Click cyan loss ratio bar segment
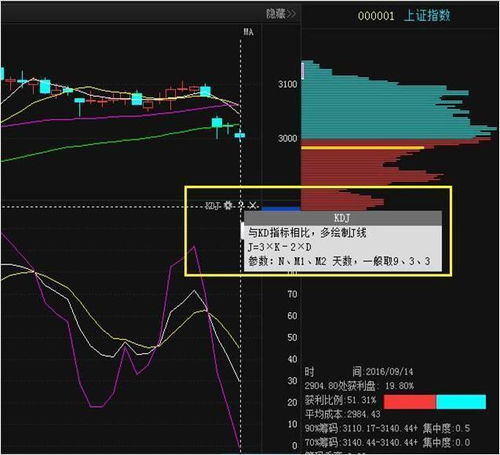Viewport: 500px width, 455px height. click(461, 402)
